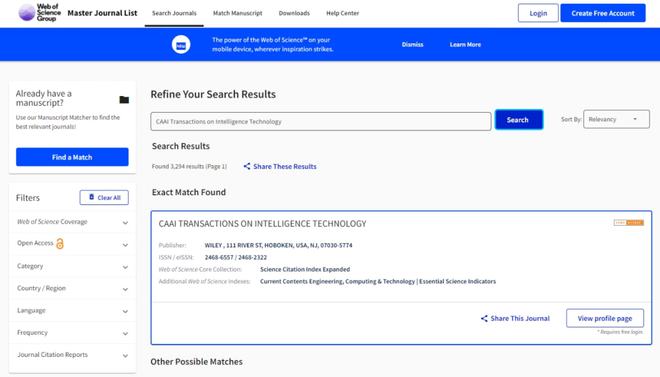Click the share icon next to Share These Results

click(247, 166)
